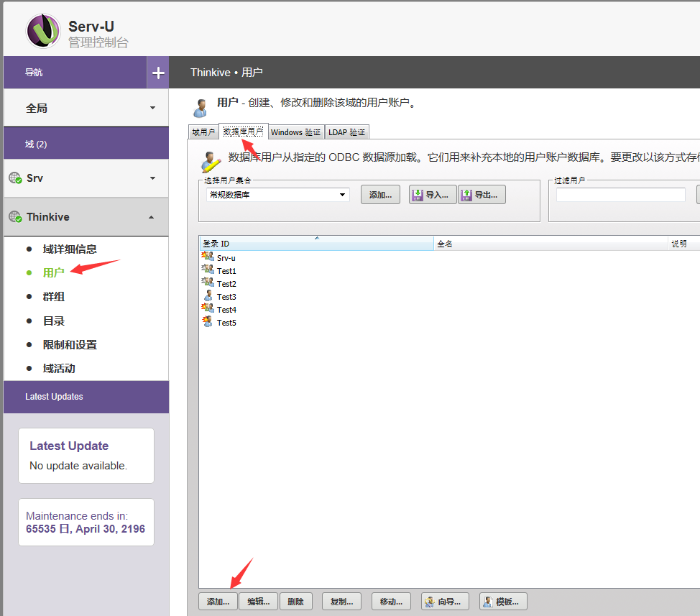Screen dimensions: 700x616
Task: Open the 模板... template button
Action: (503, 602)
